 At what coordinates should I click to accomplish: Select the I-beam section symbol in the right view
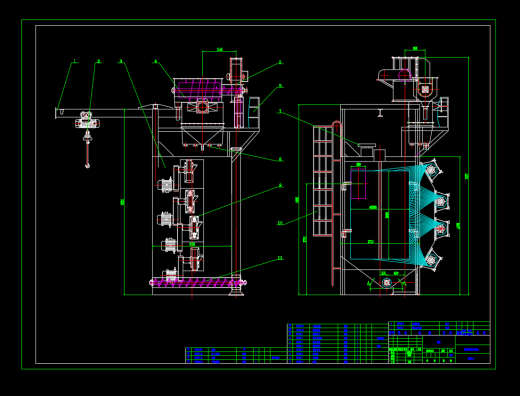[x=380, y=113]
